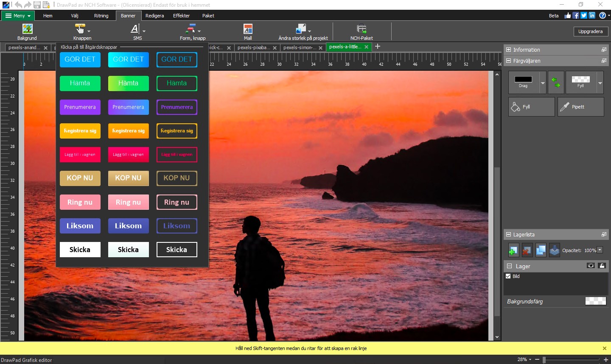Screen dimensions: 611x364
Task: Collapse the Lager group
Action: click(x=509, y=266)
